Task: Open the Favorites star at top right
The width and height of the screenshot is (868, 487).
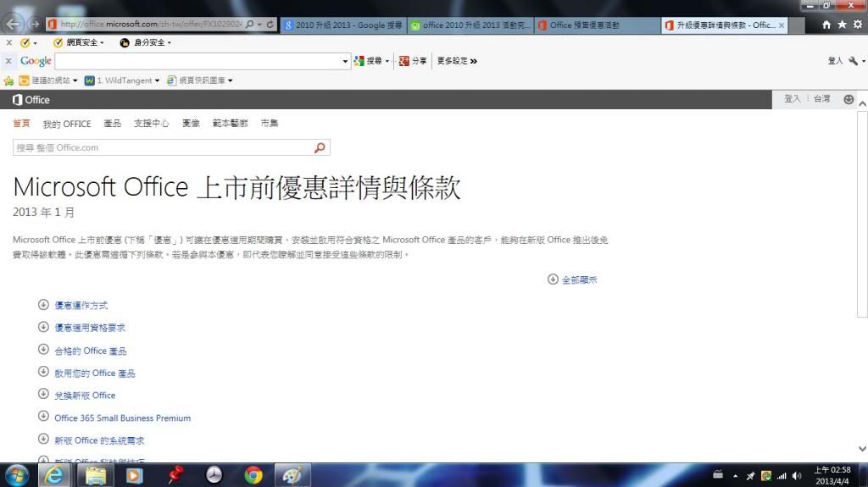Action: (842, 25)
